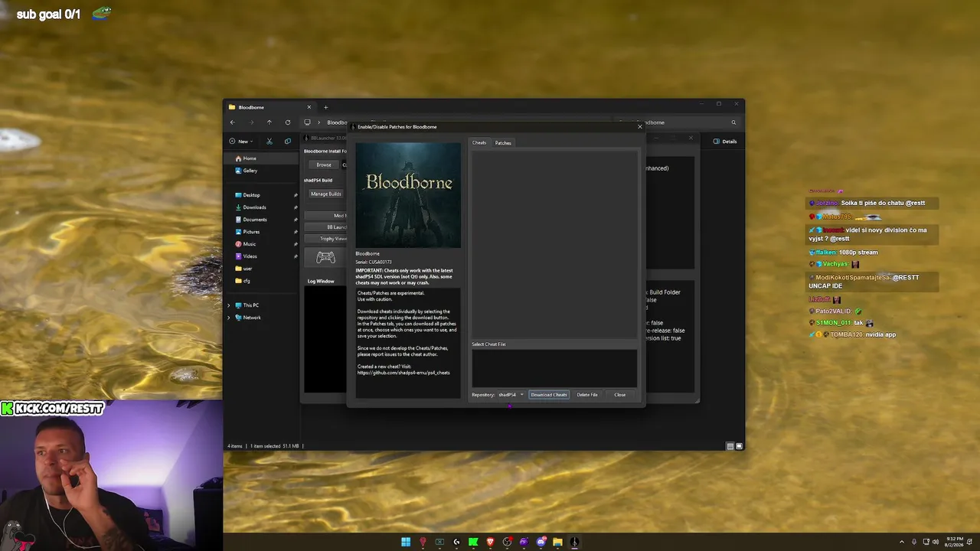980x551 pixels.
Task: Expand This PC tree node
Action: (x=228, y=305)
